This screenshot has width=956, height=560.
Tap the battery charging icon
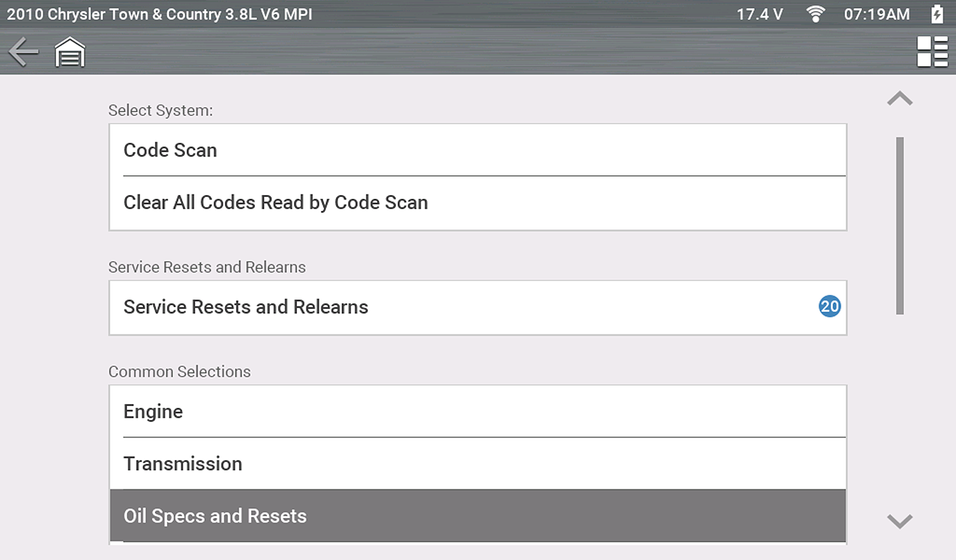[937, 14]
